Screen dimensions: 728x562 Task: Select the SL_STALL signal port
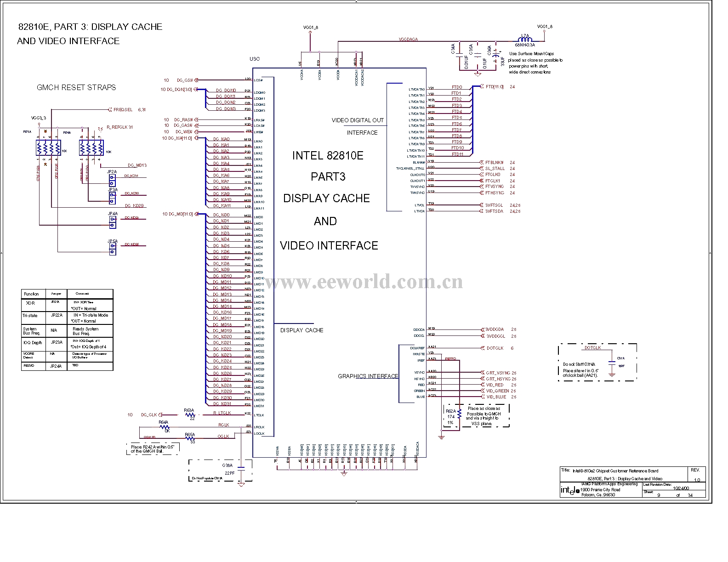click(492, 168)
